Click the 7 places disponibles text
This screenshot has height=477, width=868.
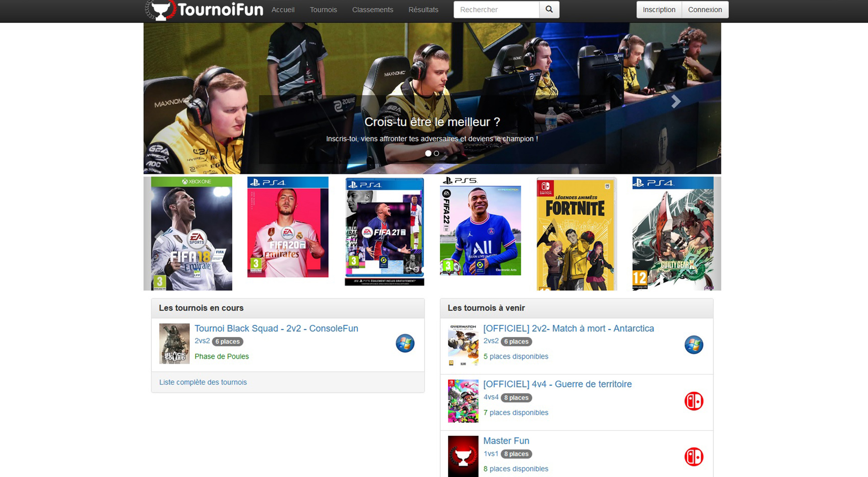point(516,412)
